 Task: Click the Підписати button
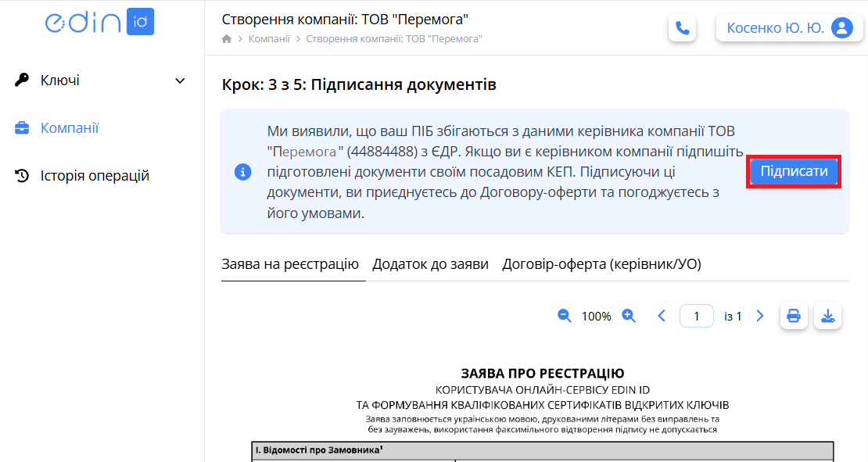click(x=794, y=171)
